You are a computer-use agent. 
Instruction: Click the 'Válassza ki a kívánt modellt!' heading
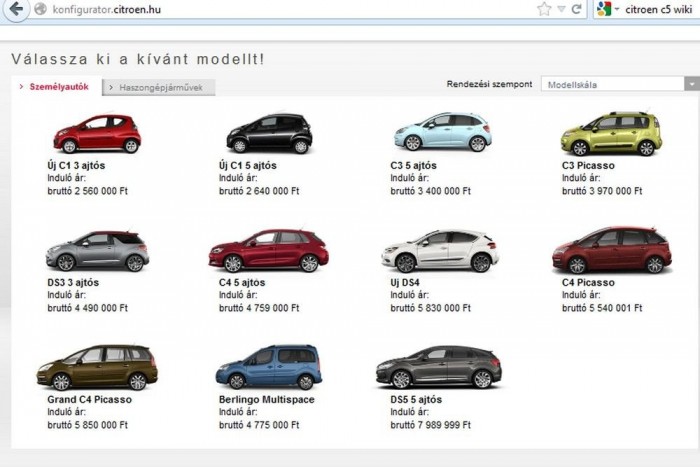[x=138, y=58]
